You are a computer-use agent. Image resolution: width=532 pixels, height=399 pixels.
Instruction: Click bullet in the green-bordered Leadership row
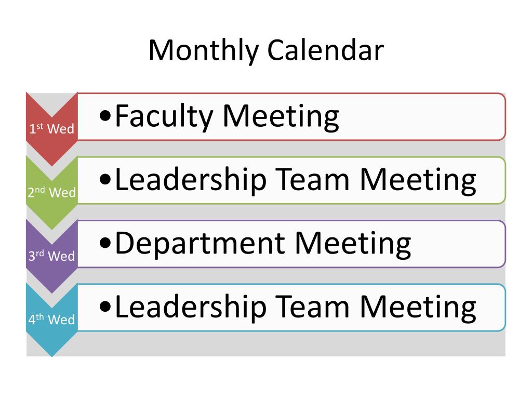point(105,180)
